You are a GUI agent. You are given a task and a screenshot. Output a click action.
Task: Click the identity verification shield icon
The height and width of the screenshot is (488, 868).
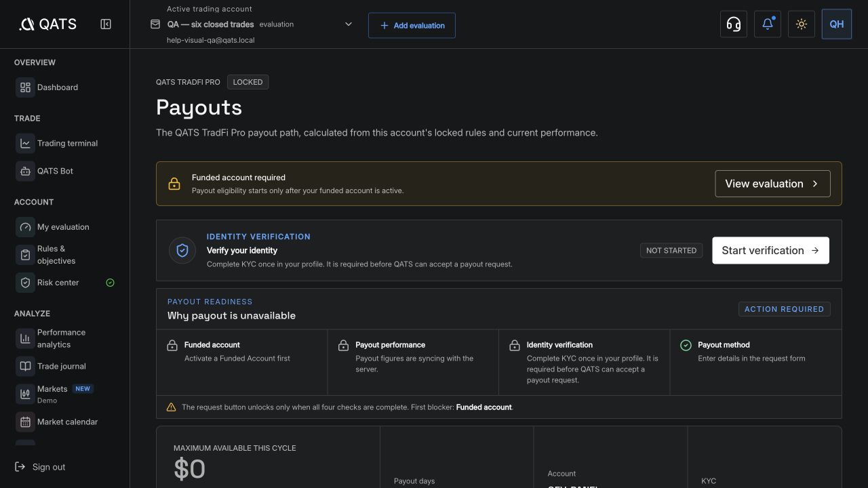[182, 250]
